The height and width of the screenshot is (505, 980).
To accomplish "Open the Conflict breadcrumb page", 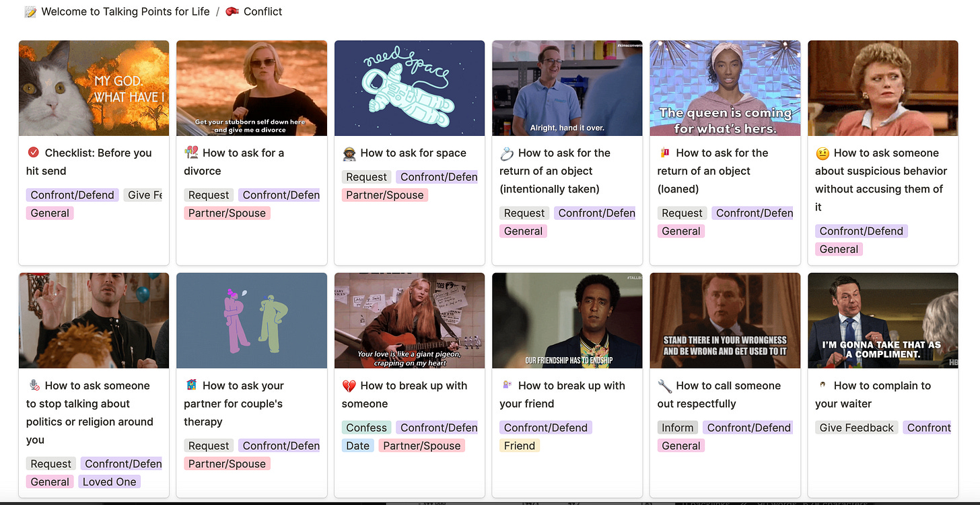I will [x=263, y=11].
